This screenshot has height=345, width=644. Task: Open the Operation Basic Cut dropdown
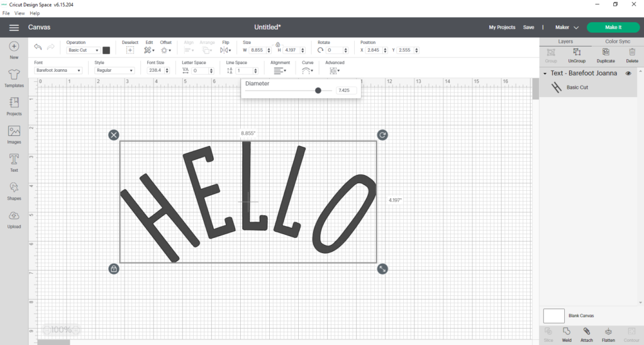point(83,50)
